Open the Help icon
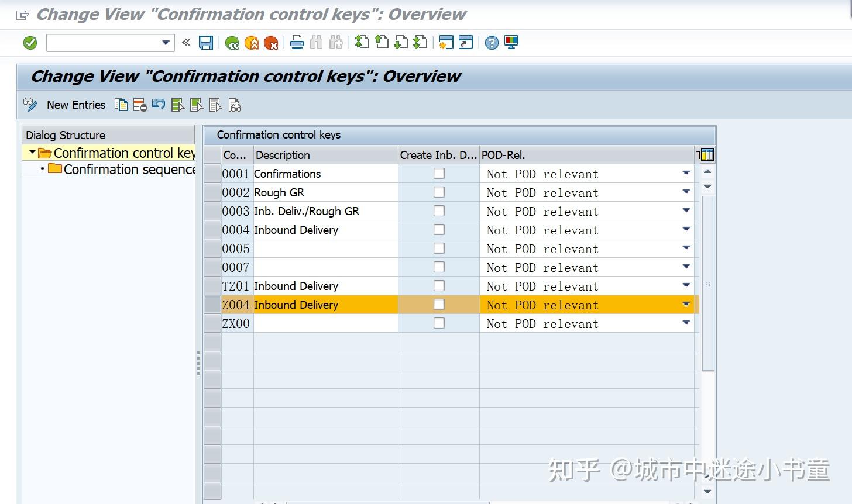Image resolution: width=852 pixels, height=504 pixels. 492,42
